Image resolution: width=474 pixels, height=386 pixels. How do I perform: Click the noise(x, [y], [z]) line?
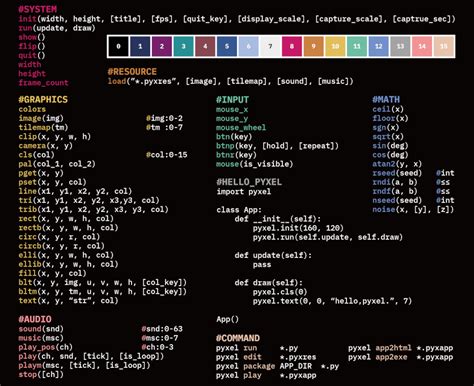[413, 209]
